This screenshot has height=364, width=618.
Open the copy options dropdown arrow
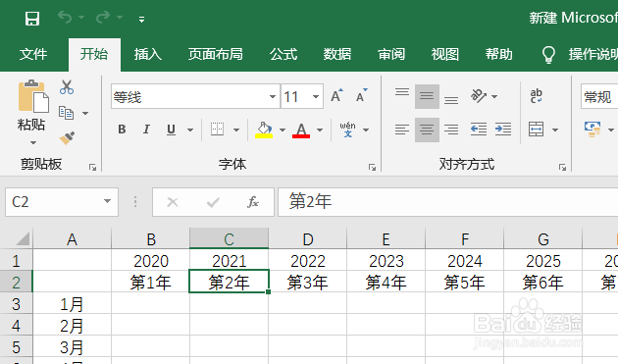85,113
